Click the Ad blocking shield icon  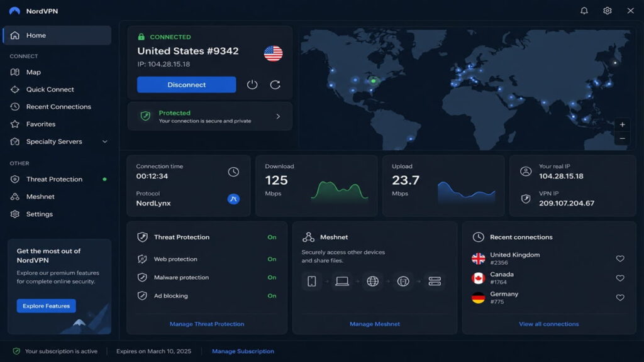tap(142, 295)
